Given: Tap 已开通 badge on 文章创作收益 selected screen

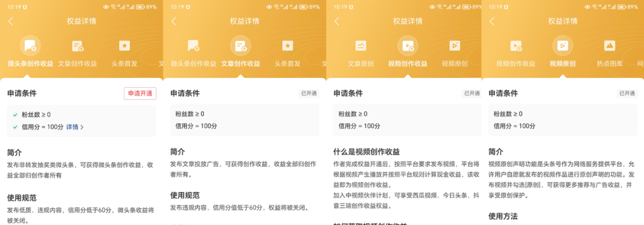Looking at the screenshot, I should click(x=309, y=93).
